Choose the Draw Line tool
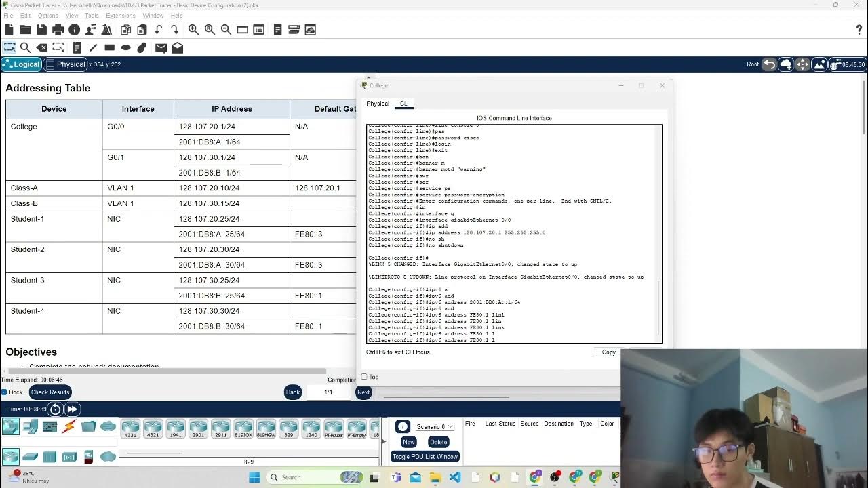Screen dimensions: 868x488 tap(93, 47)
